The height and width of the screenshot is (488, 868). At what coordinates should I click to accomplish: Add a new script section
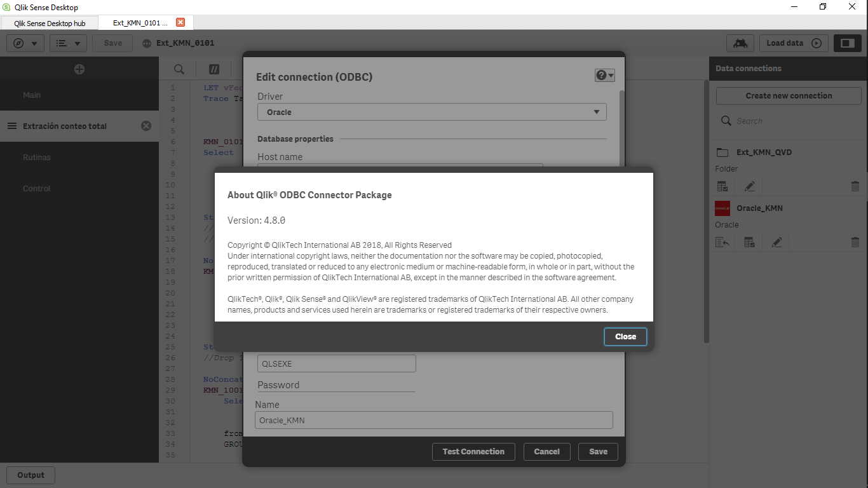79,69
